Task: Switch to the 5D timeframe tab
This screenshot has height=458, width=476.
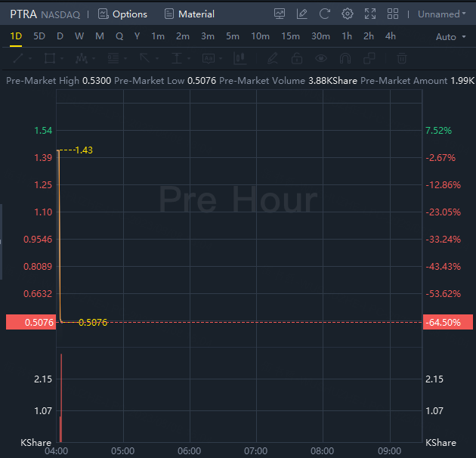Action: coord(39,36)
